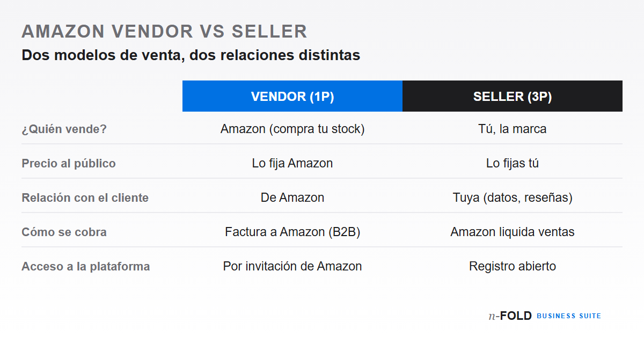
Task: Click the Precio al público row label
Action: (69, 164)
